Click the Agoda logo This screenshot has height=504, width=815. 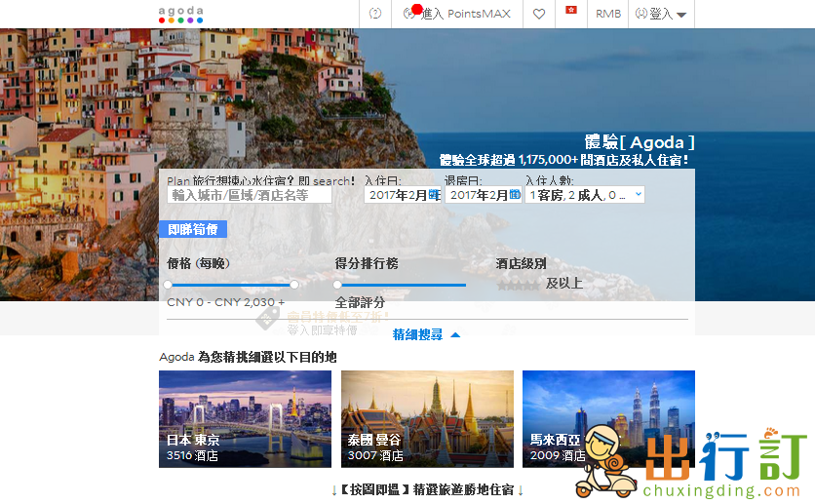[x=181, y=15]
